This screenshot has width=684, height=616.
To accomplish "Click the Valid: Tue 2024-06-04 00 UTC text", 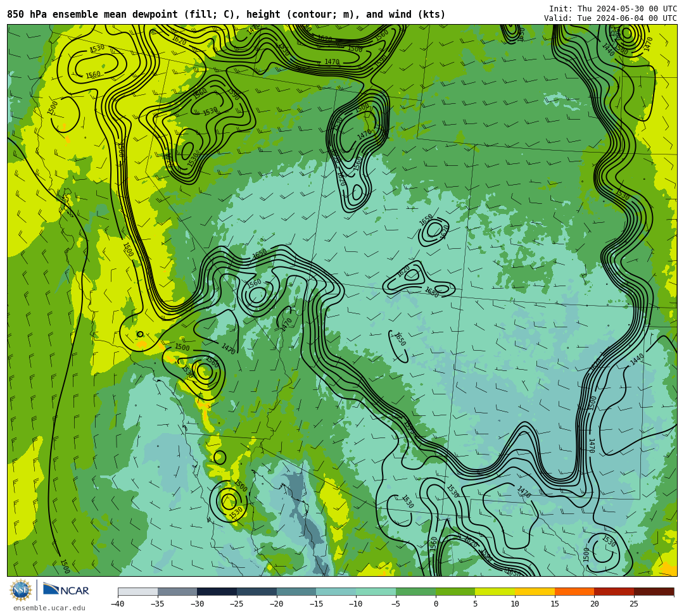I will pos(611,18).
